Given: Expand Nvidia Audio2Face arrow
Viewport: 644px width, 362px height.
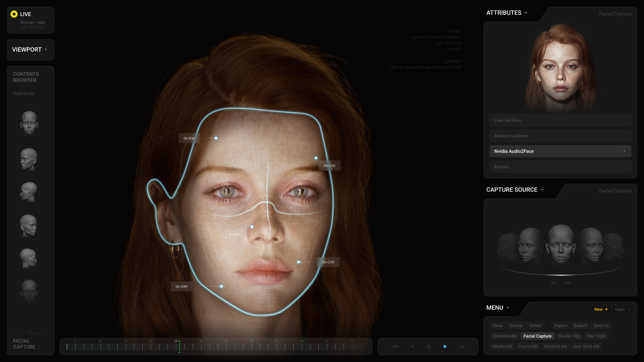Looking at the screenshot, I should tap(624, 151).
